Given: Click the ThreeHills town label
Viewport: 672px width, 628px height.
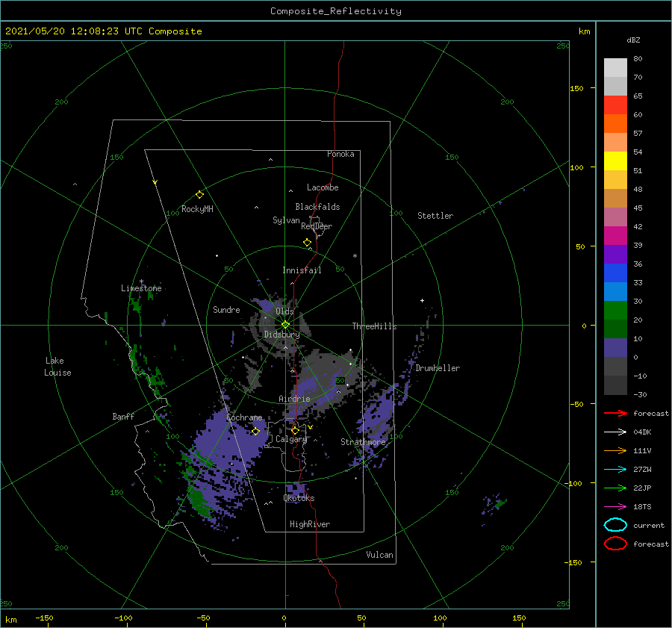Looking at the screenshot, I should click(x=374, y=326).
